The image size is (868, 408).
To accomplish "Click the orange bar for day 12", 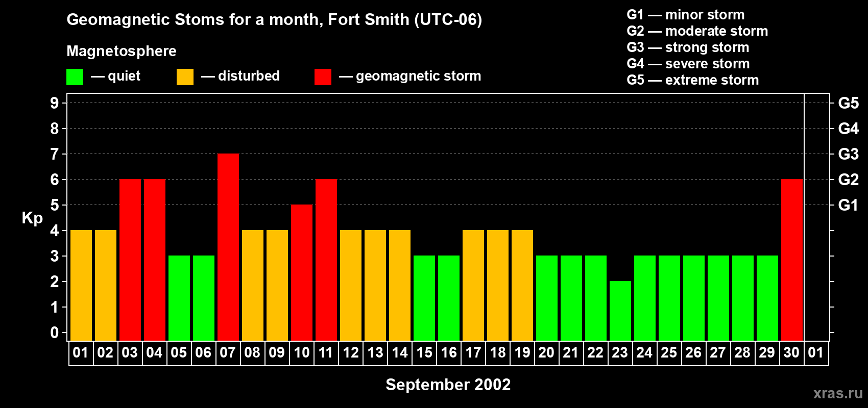I will [351, 286].
